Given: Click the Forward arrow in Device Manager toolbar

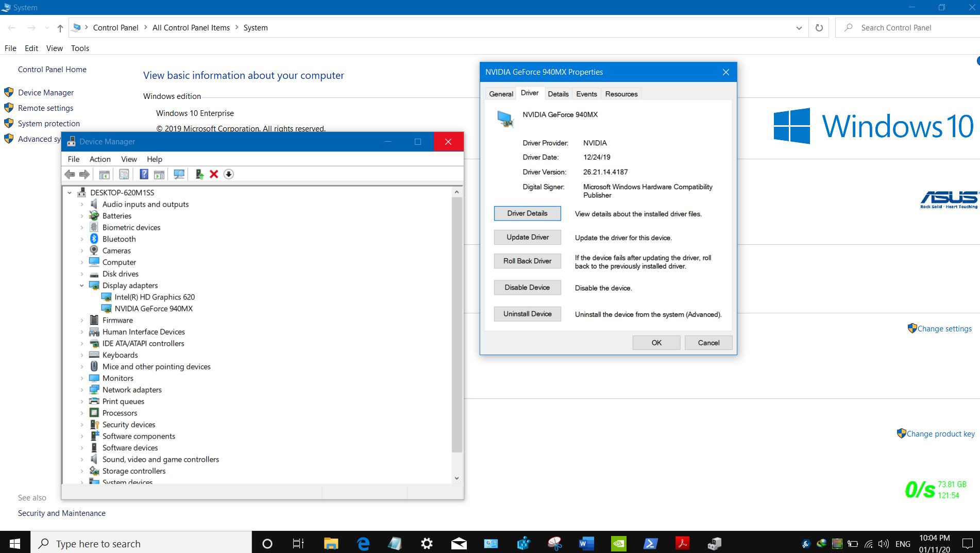Looking at the screenshot, I should [x=84, y=174].
